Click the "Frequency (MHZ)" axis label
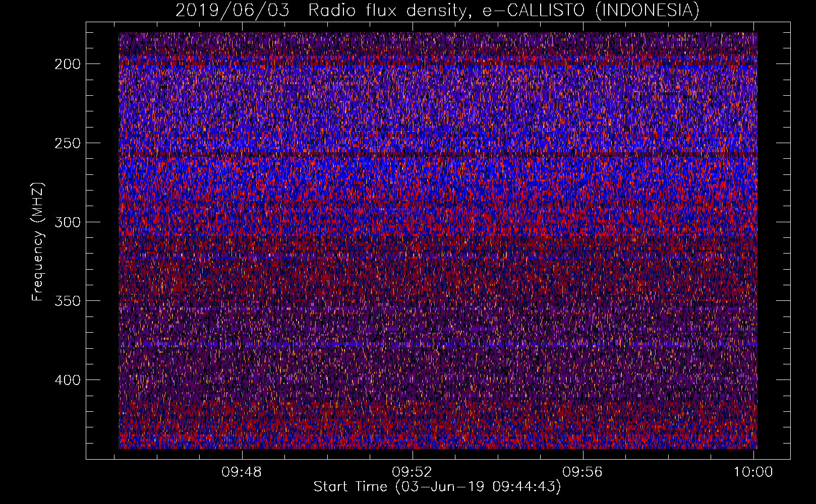Viewport: 816px width, 504px height. point(38,241)
